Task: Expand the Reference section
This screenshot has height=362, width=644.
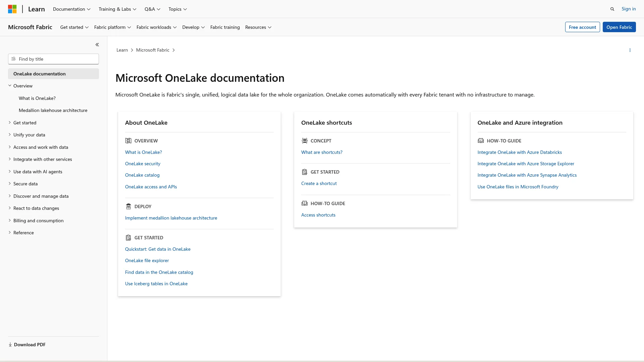Action: coord(10,233)
